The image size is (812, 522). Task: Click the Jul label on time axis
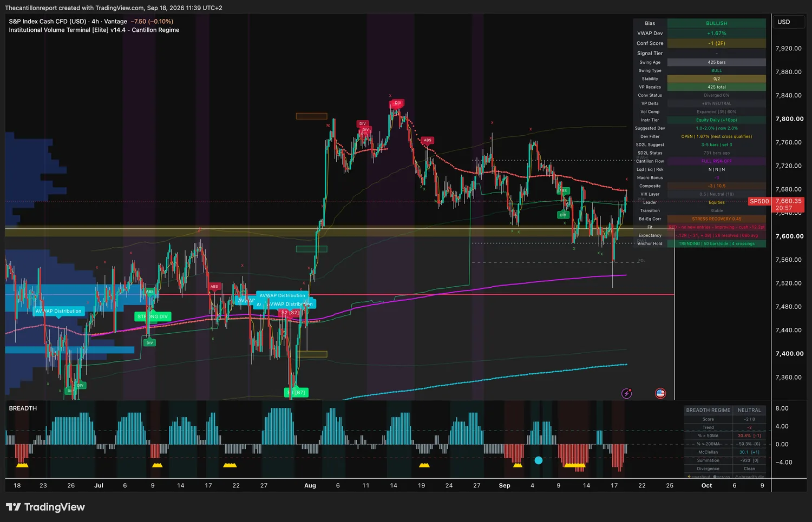pos(99,486)
